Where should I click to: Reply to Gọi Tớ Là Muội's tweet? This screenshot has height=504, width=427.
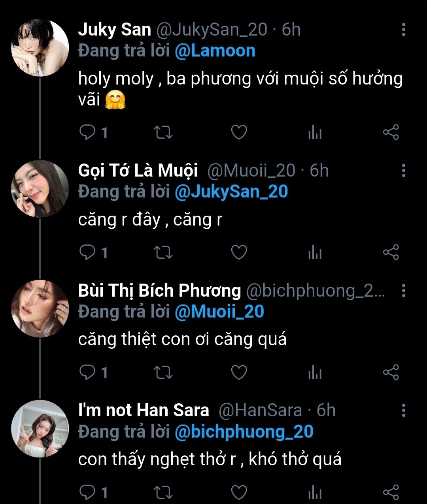pos(87,253)
